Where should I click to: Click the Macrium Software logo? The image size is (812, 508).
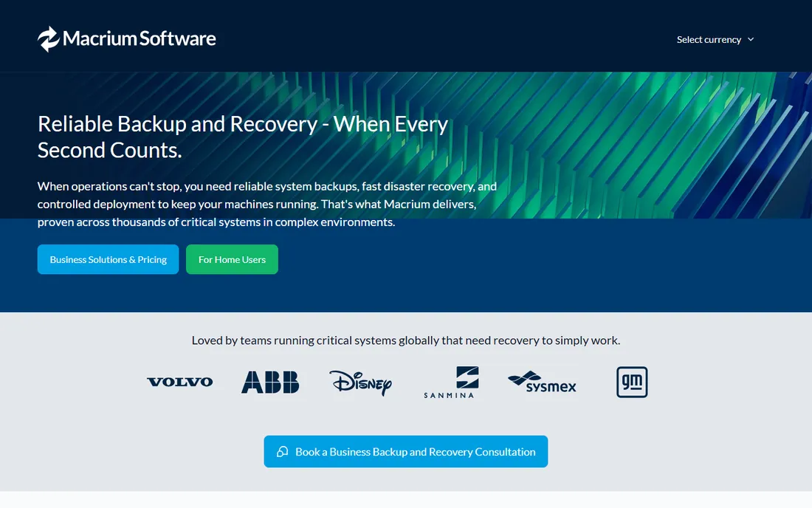(x=126, y=39)
